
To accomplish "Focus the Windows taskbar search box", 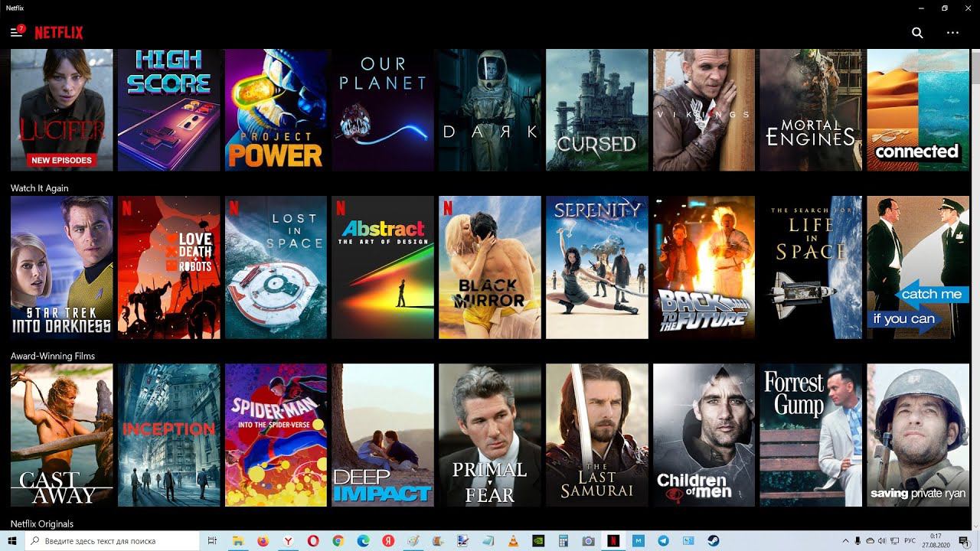I will coord(113,540).
